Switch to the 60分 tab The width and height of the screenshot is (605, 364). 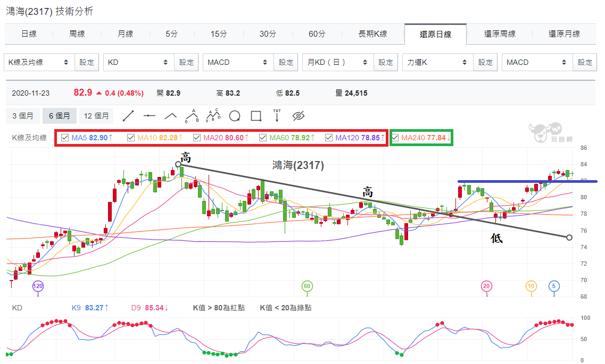tap(317, 34)
